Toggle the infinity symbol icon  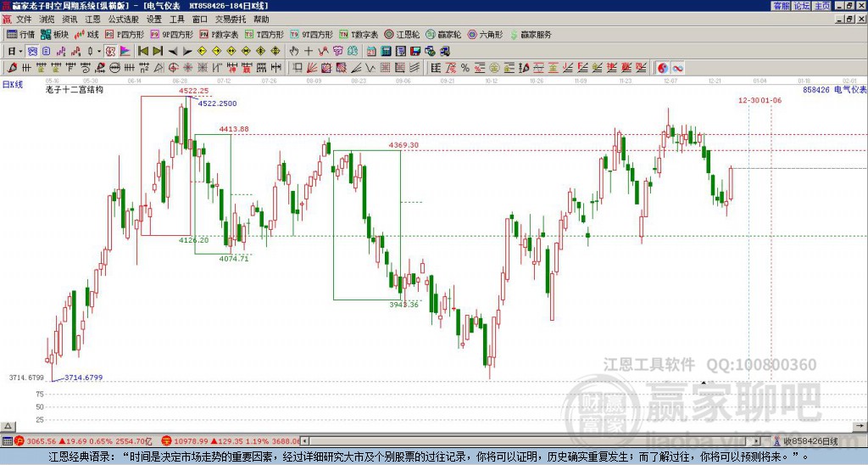pyautogui.click(x=677, y=68)
